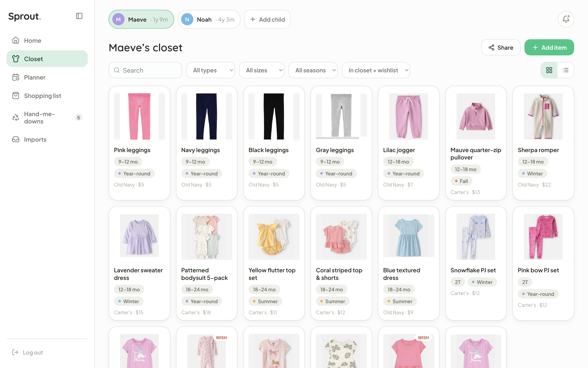Image resolution: width=588 pixels, height=368 pixels.
Task: Click Noah's blue N avatar
Action: (187, 19)
